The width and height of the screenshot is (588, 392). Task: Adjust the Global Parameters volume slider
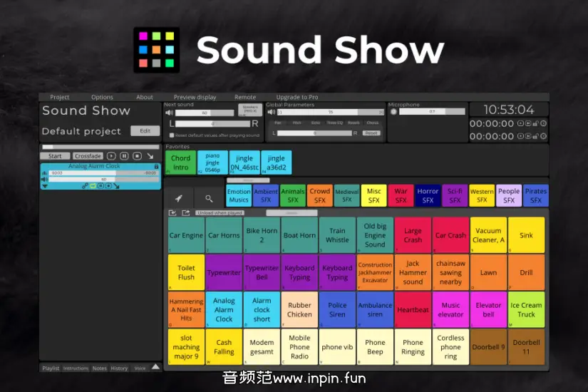pos(331,112)
